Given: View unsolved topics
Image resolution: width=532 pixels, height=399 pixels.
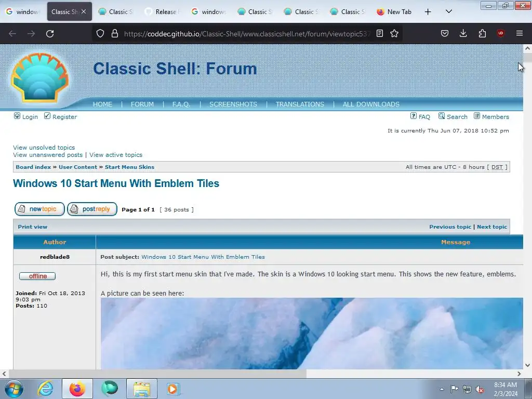Looking at the screenshot, I should point(44,147).
